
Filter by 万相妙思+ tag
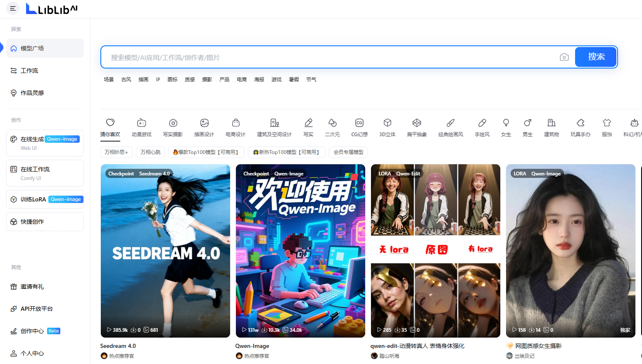click(x=117, y=152)
